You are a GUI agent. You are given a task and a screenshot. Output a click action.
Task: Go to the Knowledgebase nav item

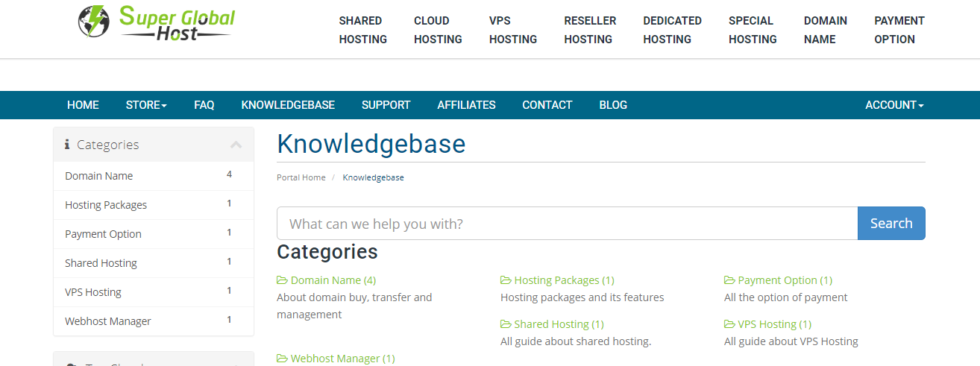pyautogui.click(x=288, y=105)
